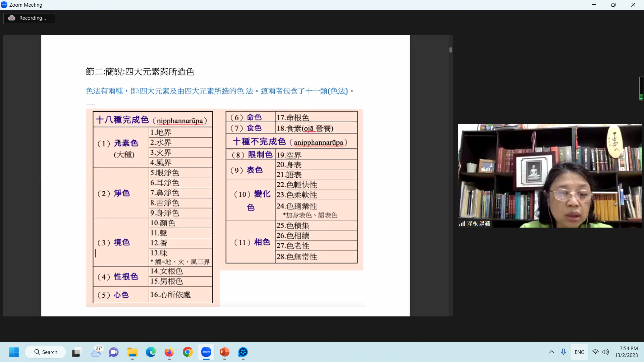Toggle the microphone tray indicator
The height and width of the screenshot is (362, 644).
click(563, 352)
